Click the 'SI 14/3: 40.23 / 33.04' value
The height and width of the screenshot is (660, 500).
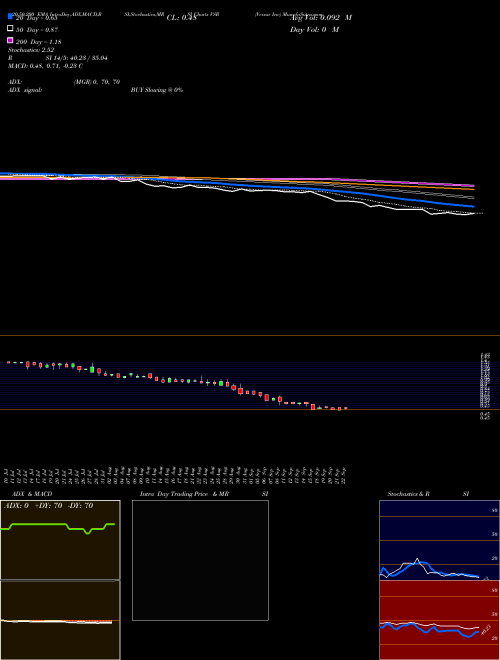point(77,58)
